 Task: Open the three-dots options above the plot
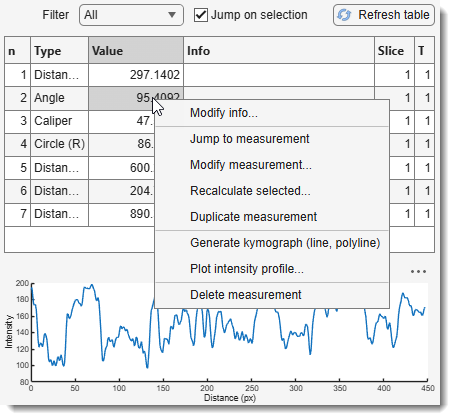coord(418,271)
